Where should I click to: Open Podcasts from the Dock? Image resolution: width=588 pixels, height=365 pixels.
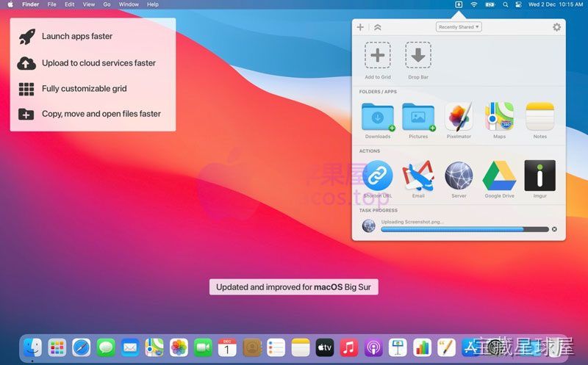[373, 347]
